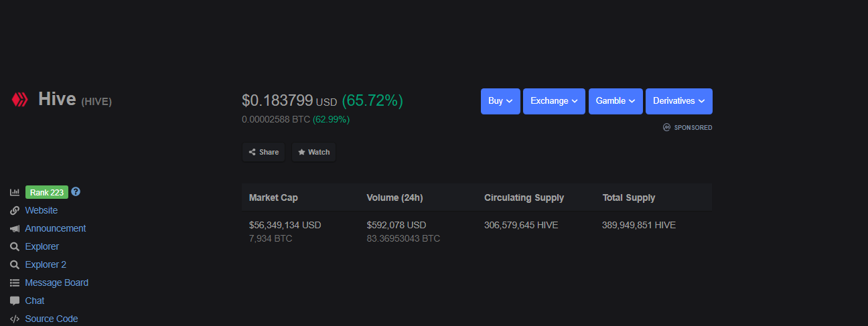Expand the Derivatives dropdown
Image resolution: width=868 pixels, height=326 pixels.
pos(679,101)
